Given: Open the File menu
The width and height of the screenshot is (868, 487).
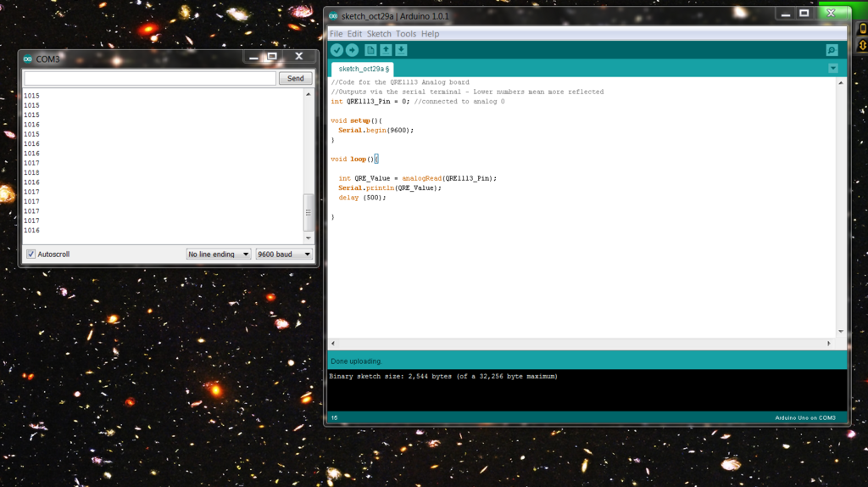Looking at the screenshot, I should click(x=336, y=34).
